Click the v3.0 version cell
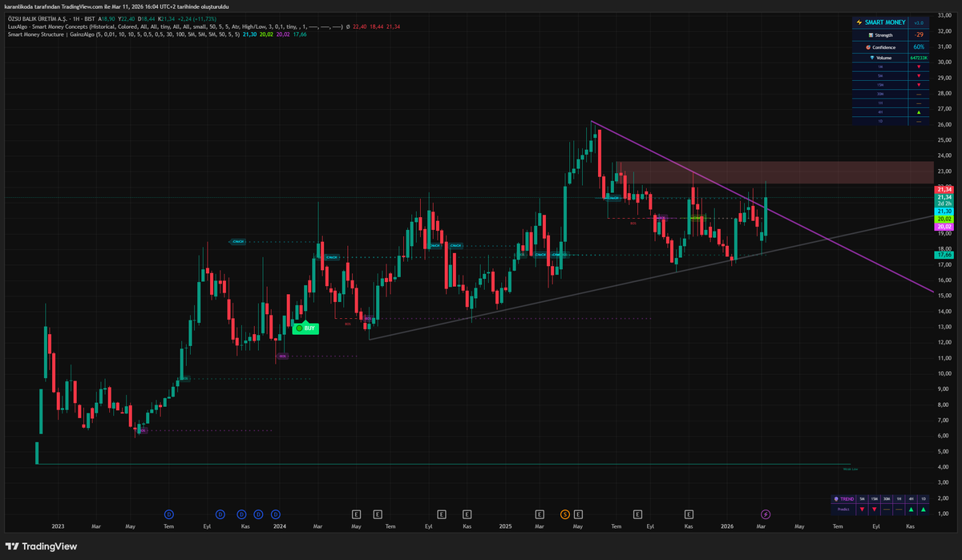Image resolution: width=962 pixels, height=560 pixels. click(919, 22)
